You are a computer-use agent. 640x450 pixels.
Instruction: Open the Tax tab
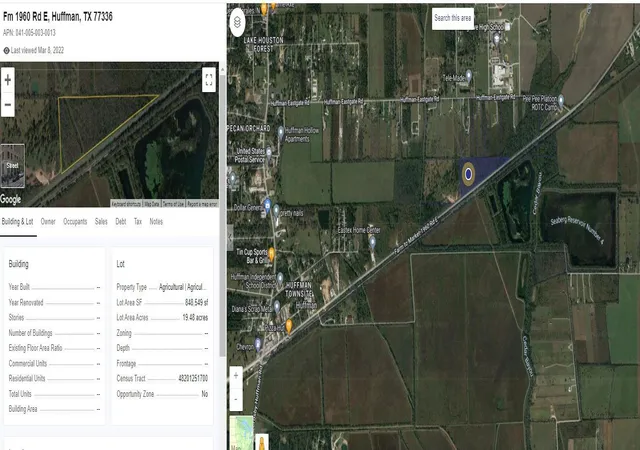138,222
